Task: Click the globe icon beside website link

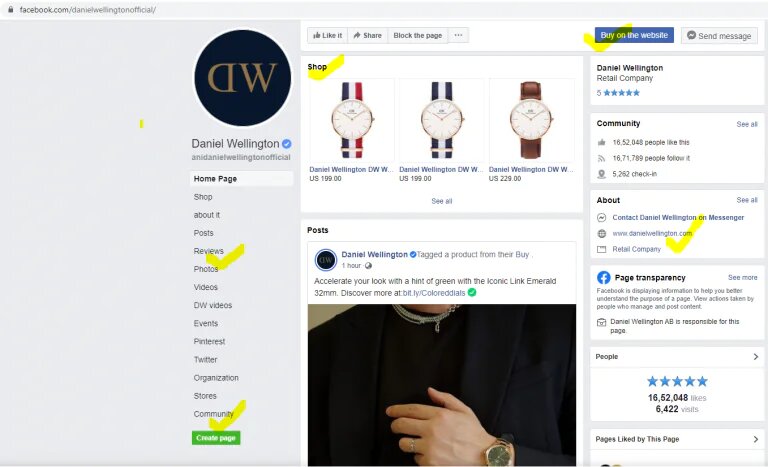Action: click(602, 234)
